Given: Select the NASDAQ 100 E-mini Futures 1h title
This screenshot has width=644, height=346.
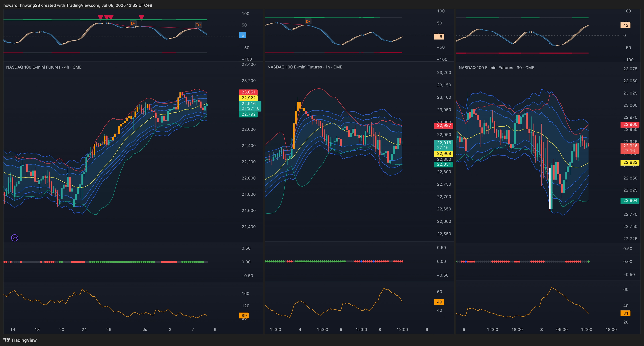Looking at the screenshot, I should click(x=305, y=67).
